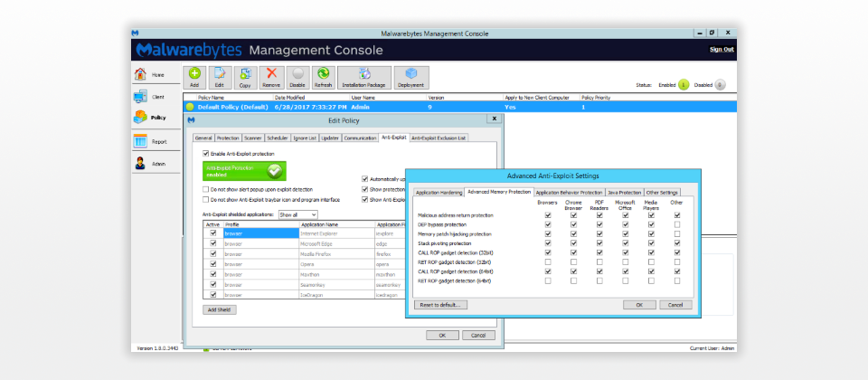Select the Seamonkey application name cell

337,284
